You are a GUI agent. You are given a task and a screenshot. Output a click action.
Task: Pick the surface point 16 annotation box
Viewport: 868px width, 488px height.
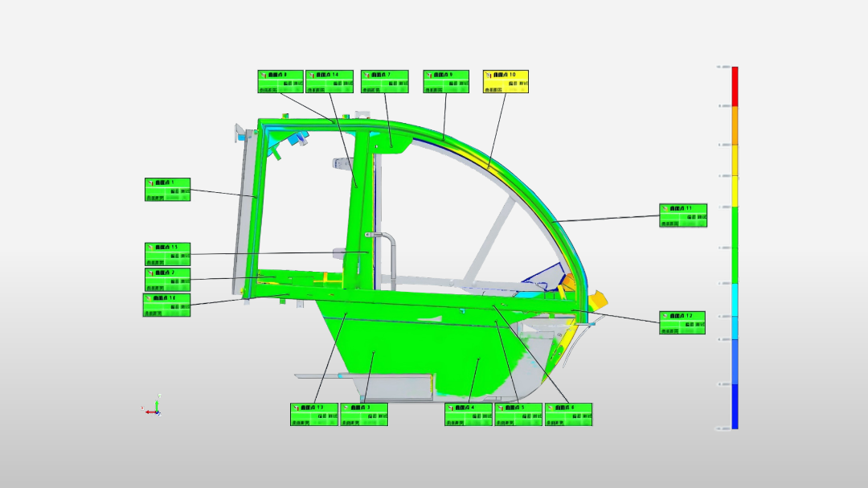[166, 305]
